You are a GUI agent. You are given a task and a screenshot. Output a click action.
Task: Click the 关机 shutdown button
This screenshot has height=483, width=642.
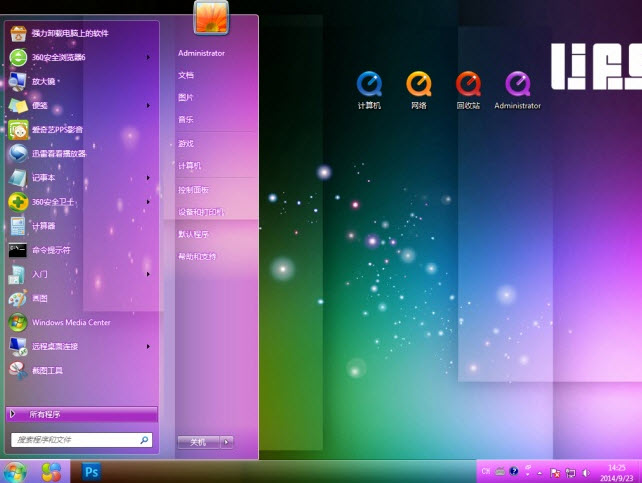pos(199,442)
